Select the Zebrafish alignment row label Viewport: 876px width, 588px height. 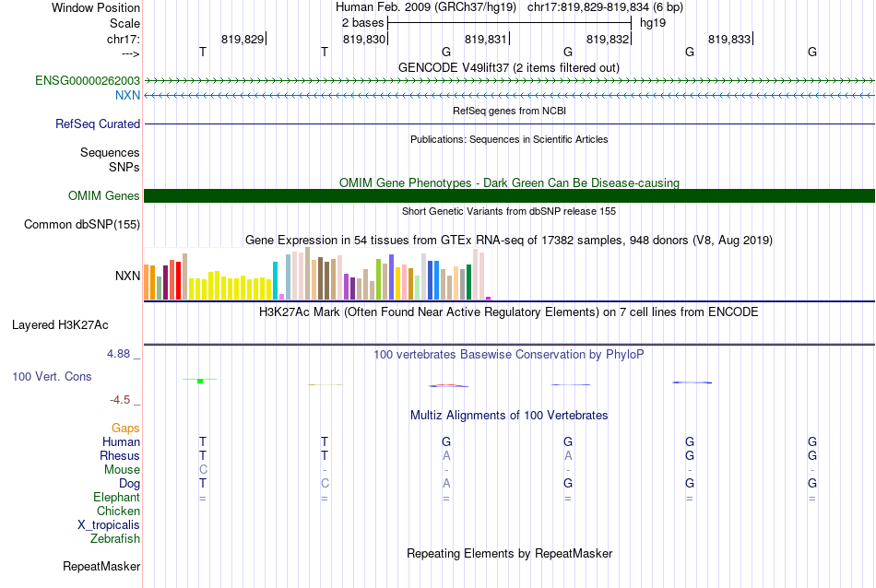tap(115, 538)
